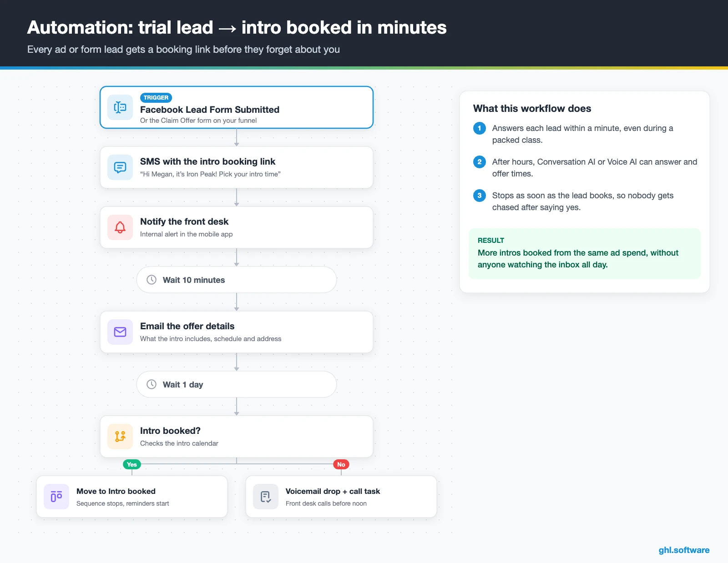The image size is (728, 563).
Task: Click the clock icon beside Wait 10 minutes
Action: 152,280
